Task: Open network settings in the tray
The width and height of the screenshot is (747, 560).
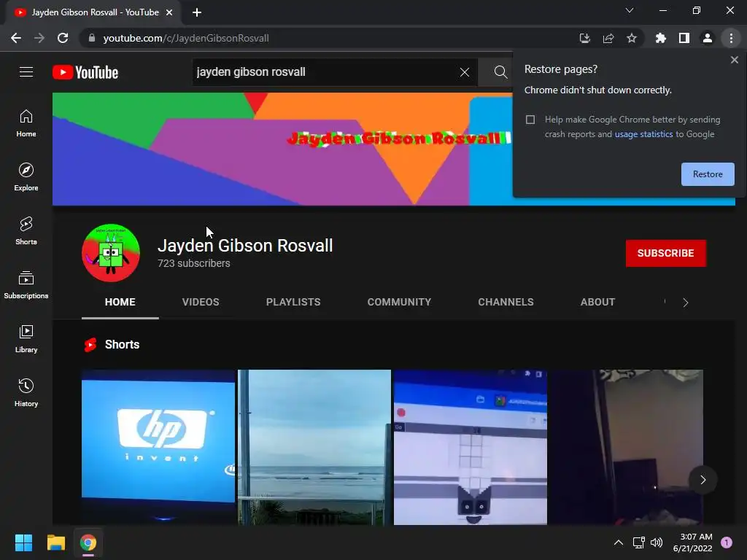Action: coord(638,542)
